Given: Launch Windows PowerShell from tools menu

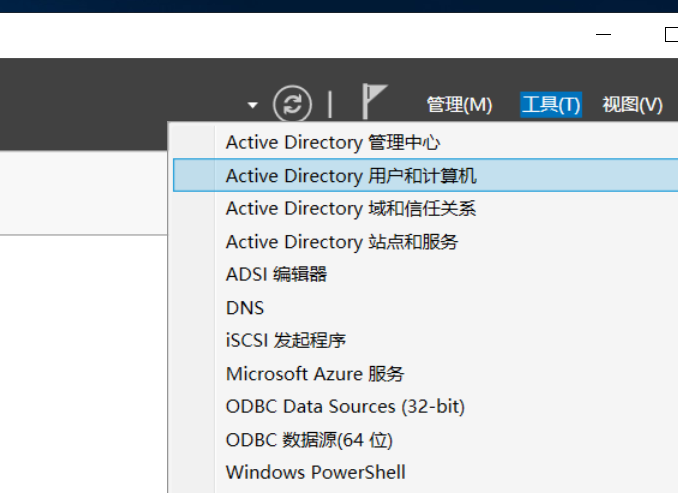Looking at the screenshot, I should tap(425, 472).
